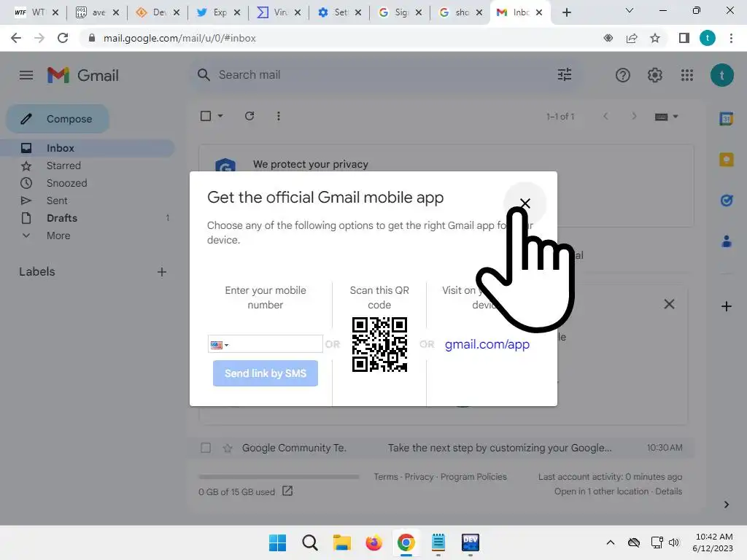
Task: Open Chrome three-dot menu
Action: [x=731, y=38]
